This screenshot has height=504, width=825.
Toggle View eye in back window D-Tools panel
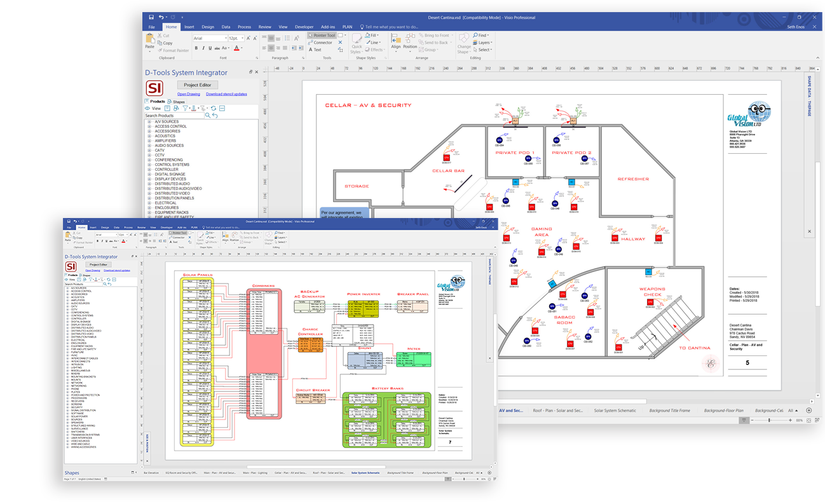coord(147,108)
